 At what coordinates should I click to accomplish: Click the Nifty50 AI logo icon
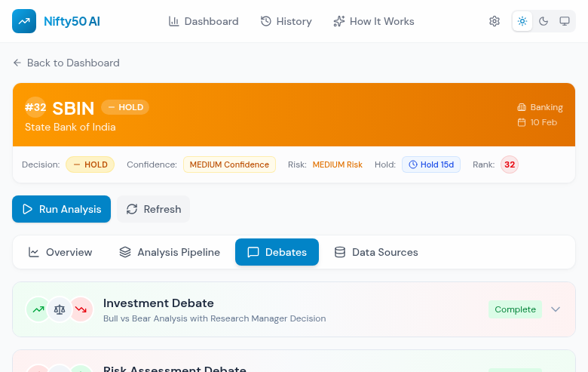pyautogui.click(x=24, y=21)
